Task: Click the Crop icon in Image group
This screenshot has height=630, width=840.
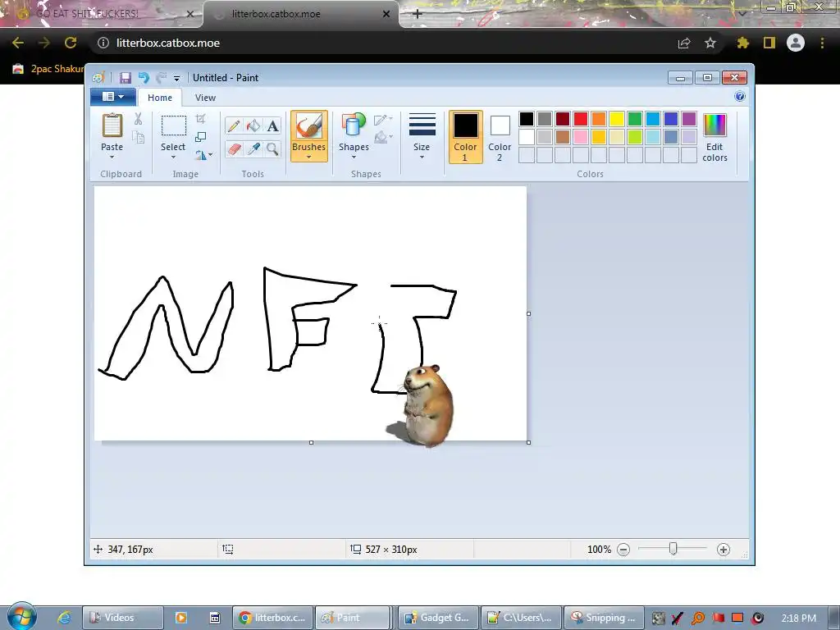Action: pos(200,119)
